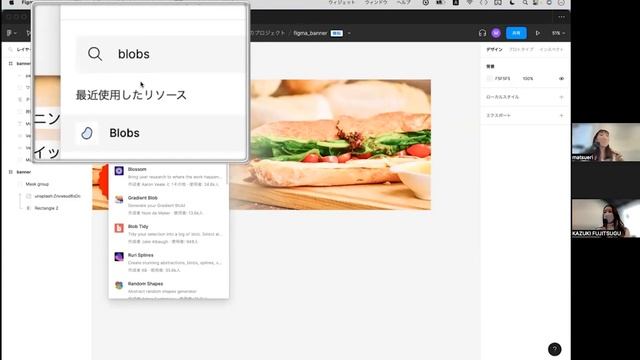Open dropdown arrow next to figma_banner
This screenshot has width=640, height=360.
(349, 33)
